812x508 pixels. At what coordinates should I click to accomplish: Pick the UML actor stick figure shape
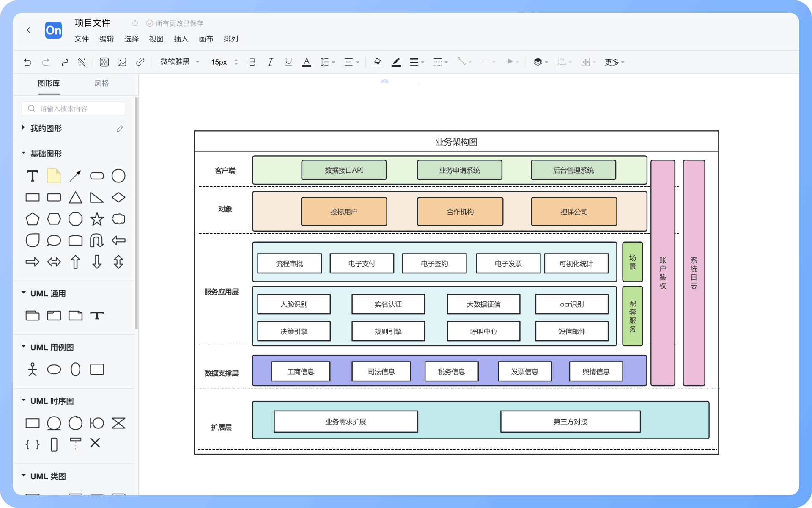(33, 369)
